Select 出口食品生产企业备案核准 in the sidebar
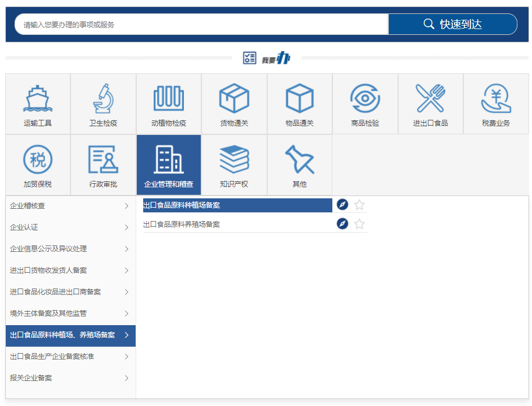Screen dimensions: 532x406 tap(70, 357)
